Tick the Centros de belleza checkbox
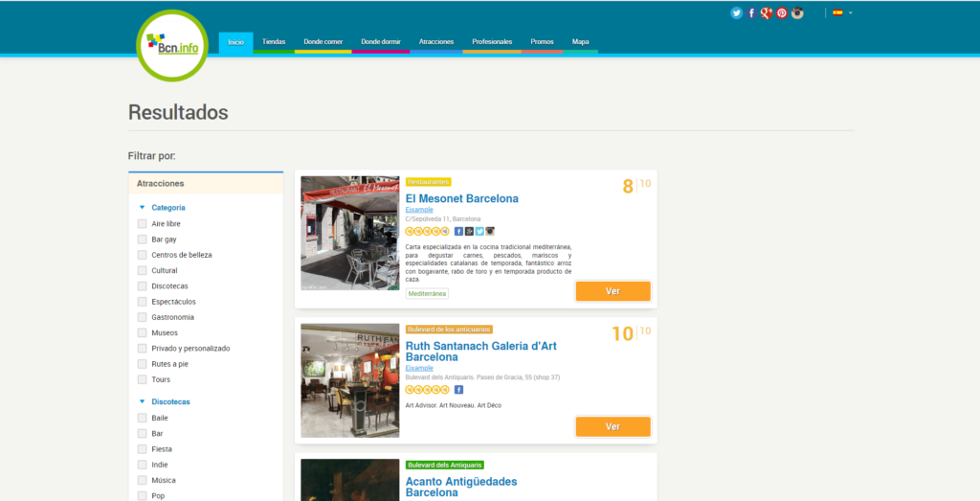 [142, 255]
